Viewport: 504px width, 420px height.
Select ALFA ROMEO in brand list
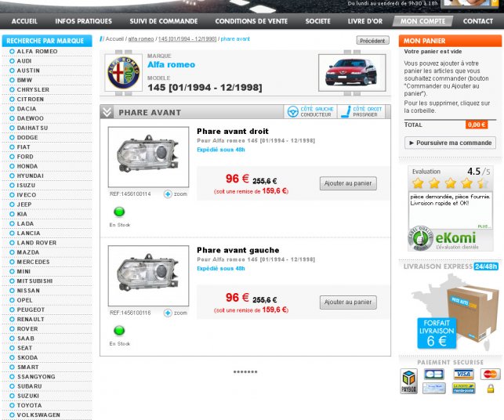pyautogui.click(x=38, y=52)
